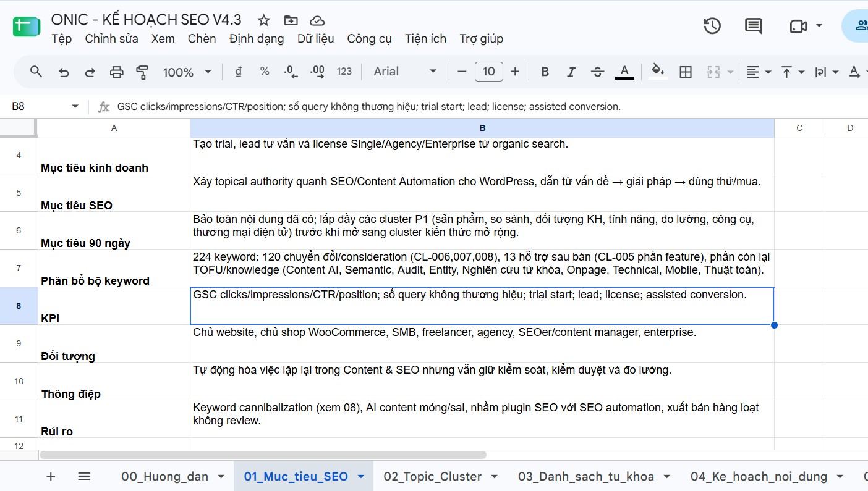This screenshot has width=868, height=491.
Task: Open the borders tool
Action: pyautogui.click(x=685, y=72)
